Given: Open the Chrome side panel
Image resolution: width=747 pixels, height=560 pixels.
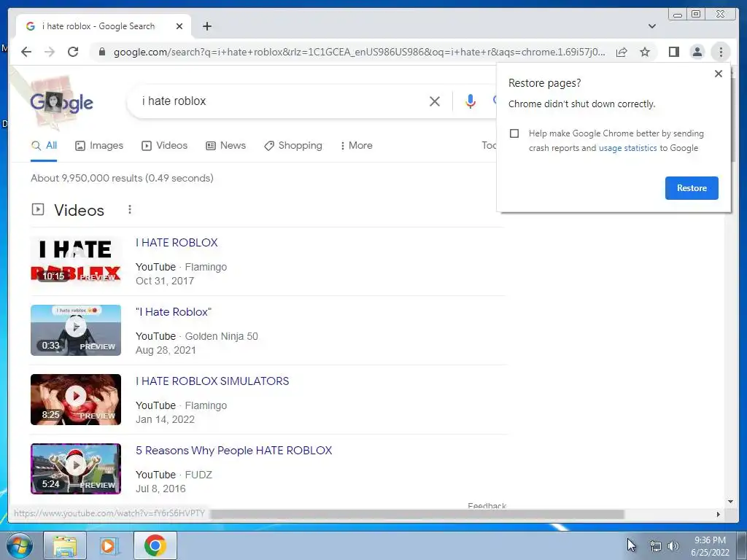Looking at the screenshot, I should point(673,52).
